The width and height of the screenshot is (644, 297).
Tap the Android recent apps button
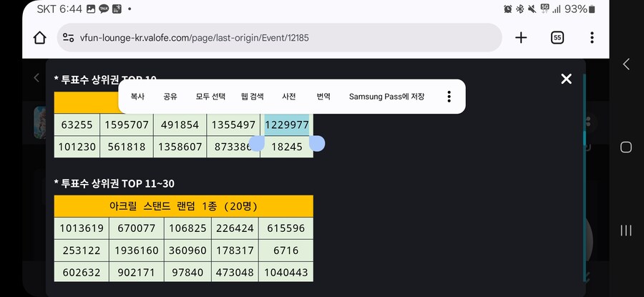pos(626,230)
